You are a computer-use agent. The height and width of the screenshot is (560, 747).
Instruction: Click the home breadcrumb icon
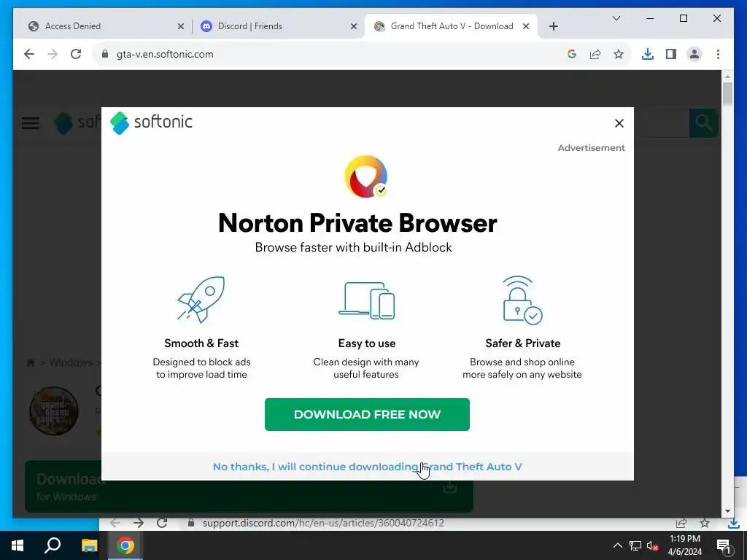pos(31,363)
